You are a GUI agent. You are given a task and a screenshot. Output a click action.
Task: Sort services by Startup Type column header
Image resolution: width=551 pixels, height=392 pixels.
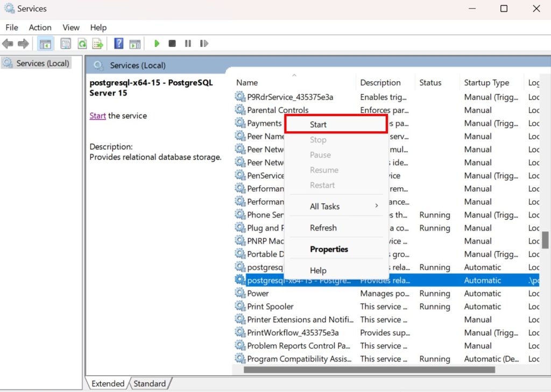(486, 83)
